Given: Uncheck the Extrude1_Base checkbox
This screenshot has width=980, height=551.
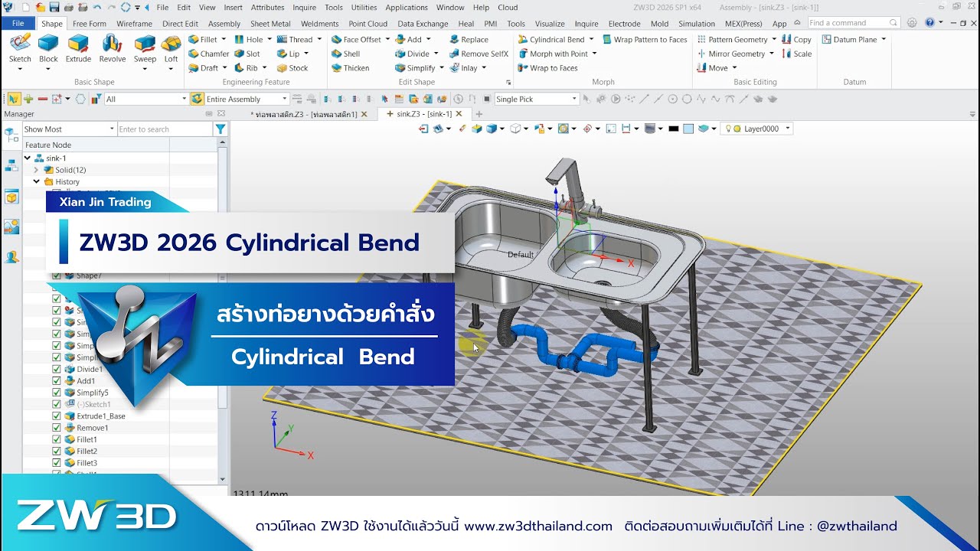Looking at the screenshot, I should point(56,416).
